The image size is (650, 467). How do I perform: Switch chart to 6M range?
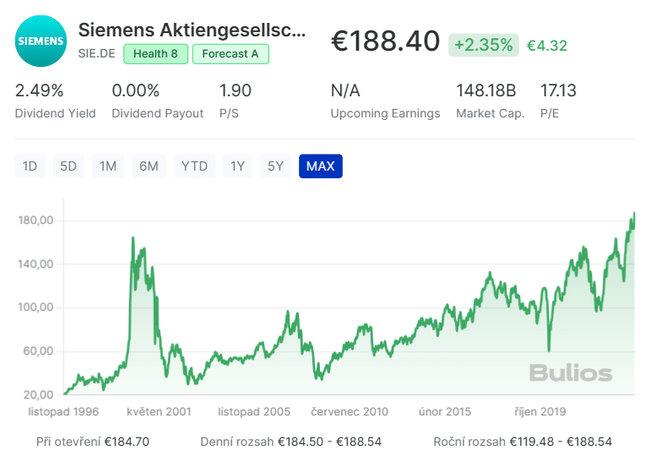pos(149,166)
